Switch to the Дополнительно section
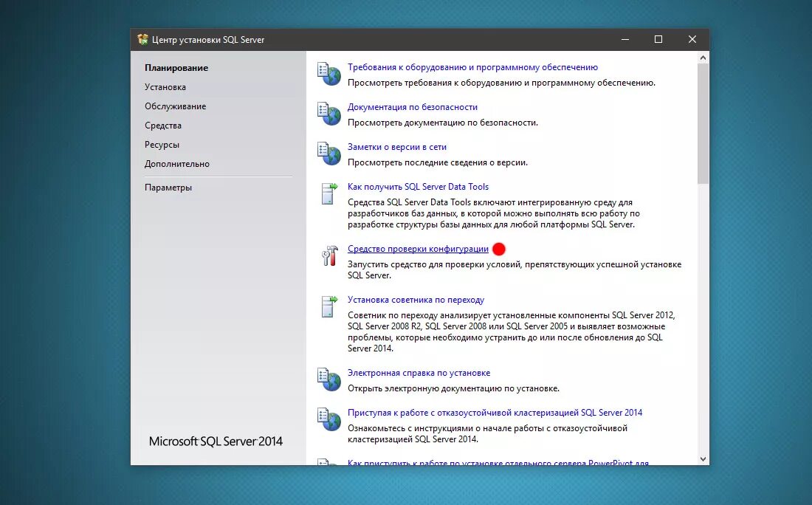 click(177, 164)
